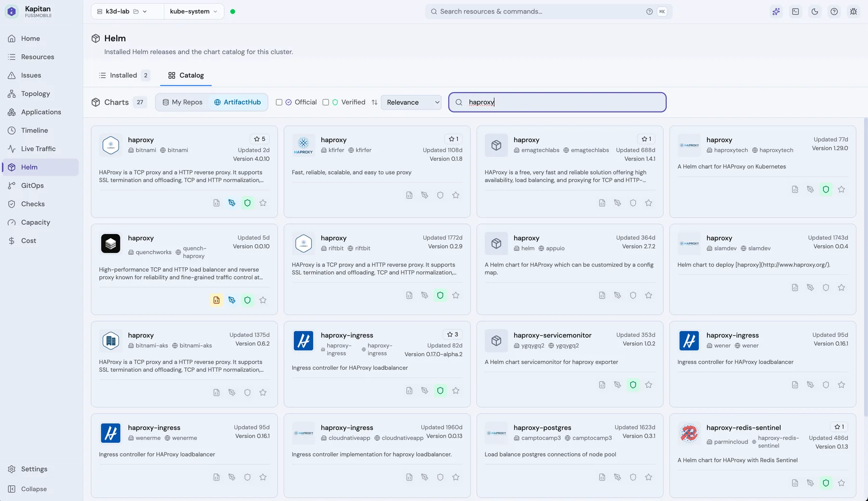Open the Relevance sort dropdown
868x501 pixels.
click(x=411, y=102)
